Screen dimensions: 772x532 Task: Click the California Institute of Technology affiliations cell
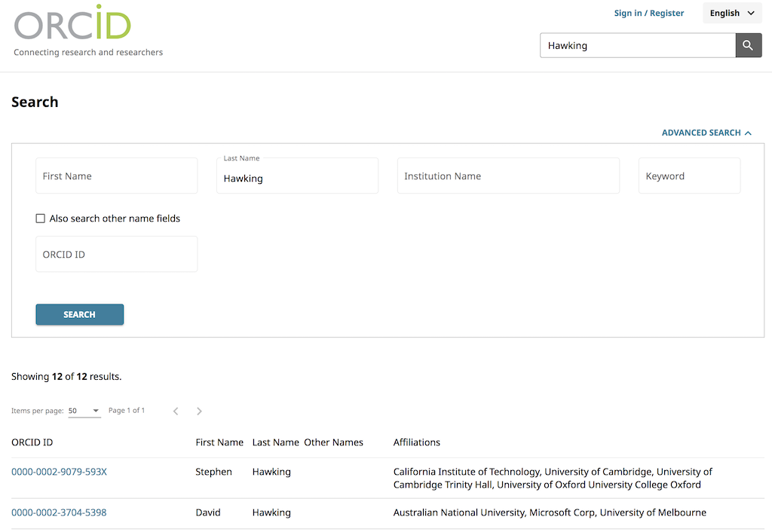point(553,478)
